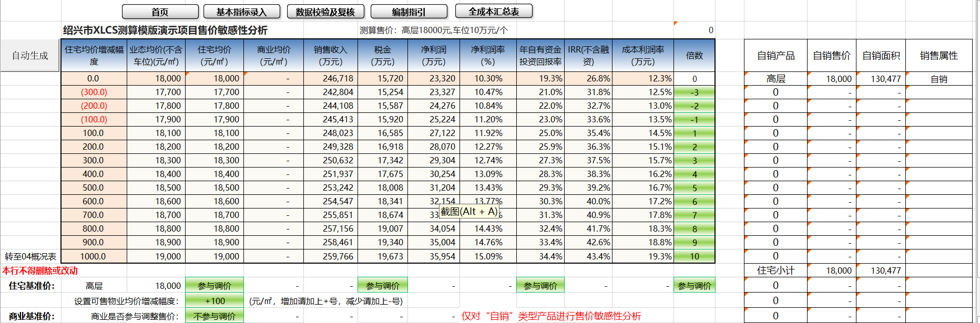The height and width of the screenshot is (323, 980).
Task: Toggle 参与调价 beside the 高层 18,000 base price
Action: coord(214,286)
